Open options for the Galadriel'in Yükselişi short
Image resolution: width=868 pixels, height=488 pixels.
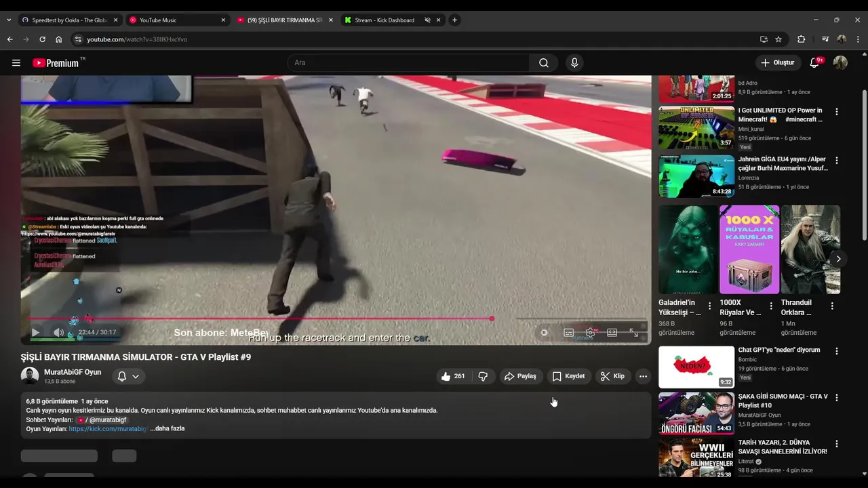(710, 306)
